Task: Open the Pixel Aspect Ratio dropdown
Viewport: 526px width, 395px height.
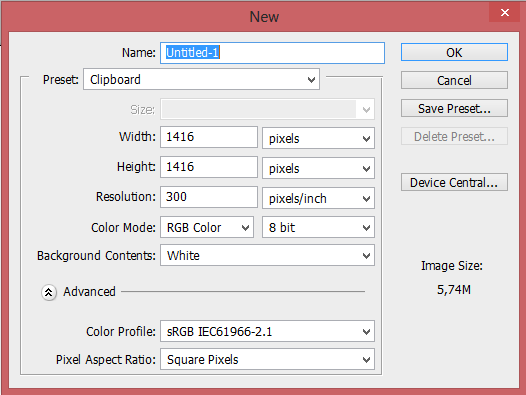Action: click(x=267, y=359)
